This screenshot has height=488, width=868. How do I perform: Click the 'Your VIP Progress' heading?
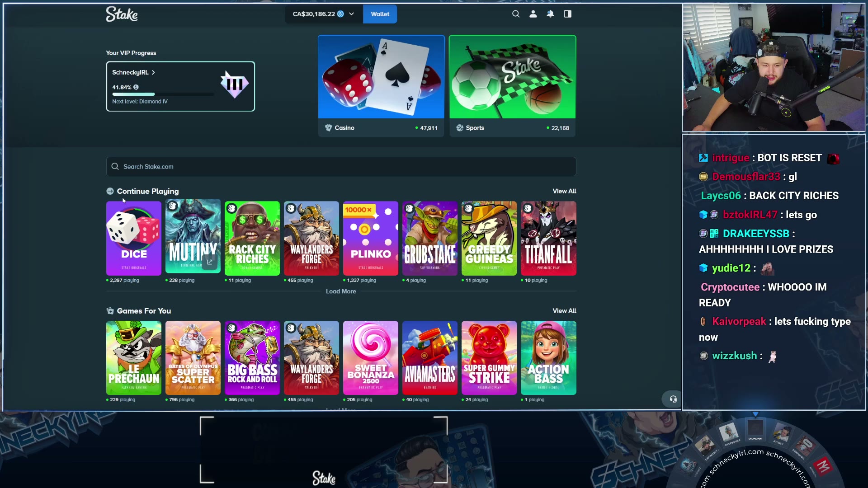tap(131, 53)
